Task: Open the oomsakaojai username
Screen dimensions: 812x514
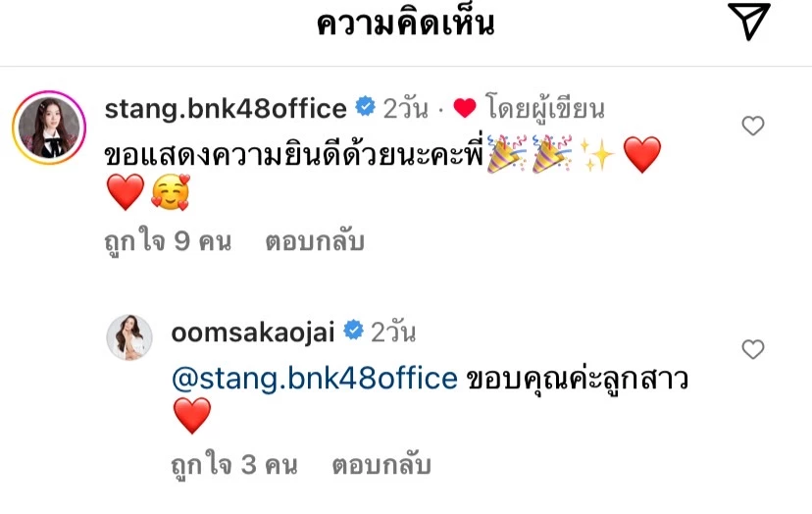Action: click(253, 333)
